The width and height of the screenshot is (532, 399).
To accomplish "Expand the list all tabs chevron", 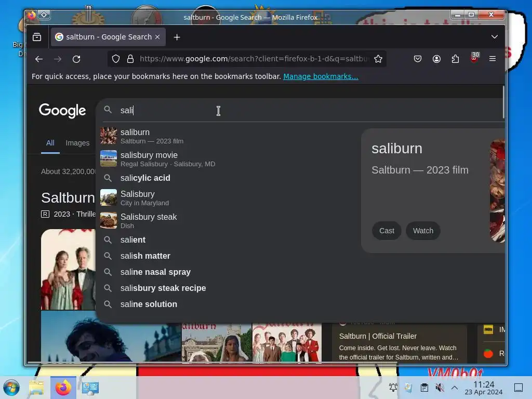I will 495,37.
